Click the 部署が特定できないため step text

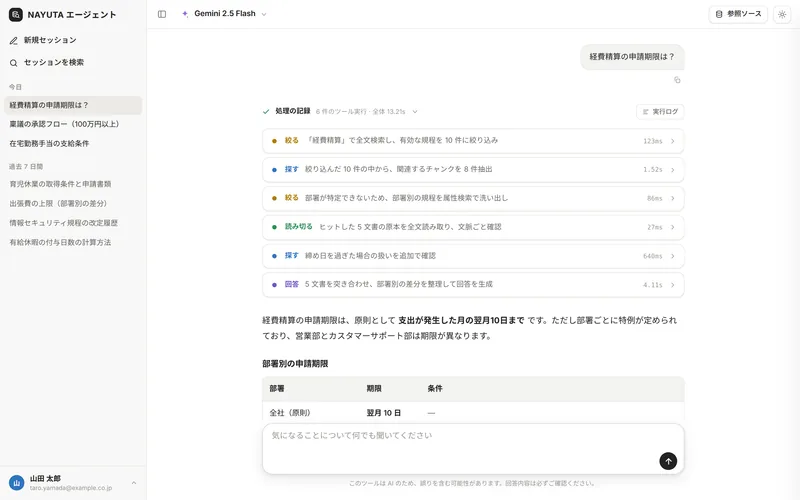tap(407, 198)
